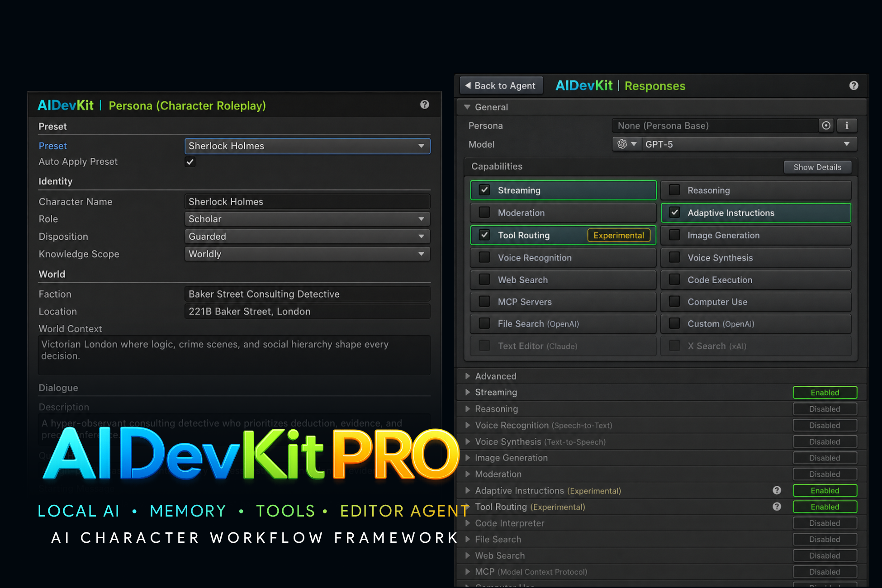Viewport: 882px width, 588px height.
Task: Enable File Search (OpenAI) capability
Action: (484, 324)
